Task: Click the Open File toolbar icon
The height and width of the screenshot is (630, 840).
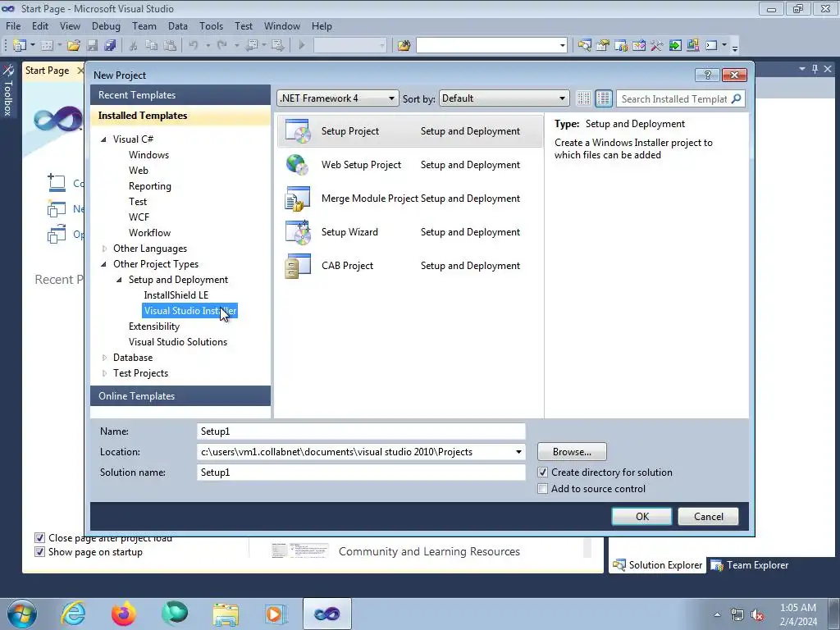Action: [x=73, y=46]
